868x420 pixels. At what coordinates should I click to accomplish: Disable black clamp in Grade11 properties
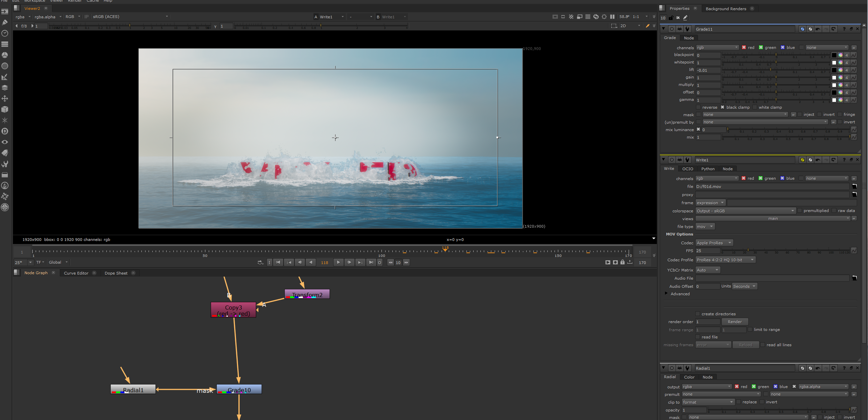723,107
